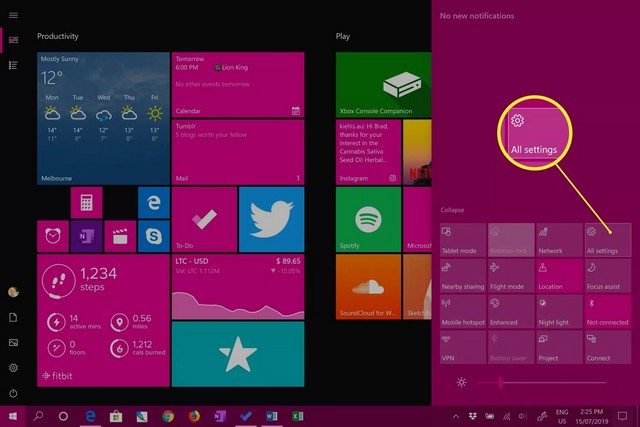Viewport: 640px width, 427px height.
Task: Open the Connect quick action
Action: click(608, 347)
